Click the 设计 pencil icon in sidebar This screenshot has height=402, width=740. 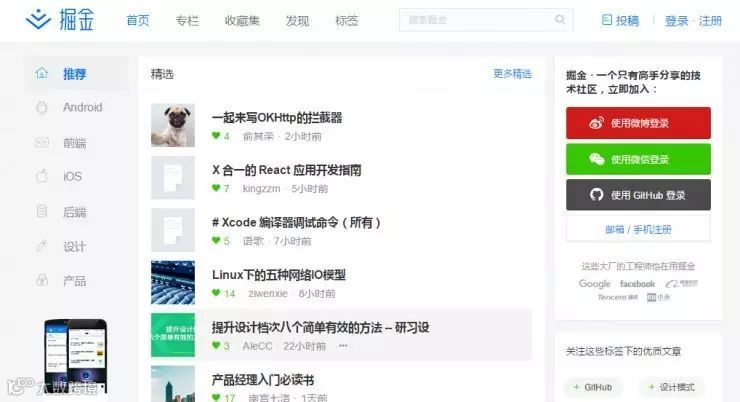[42, 246]
